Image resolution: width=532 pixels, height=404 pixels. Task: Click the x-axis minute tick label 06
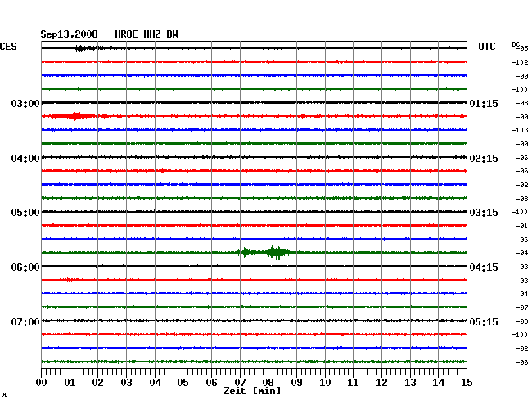point(211,382)
